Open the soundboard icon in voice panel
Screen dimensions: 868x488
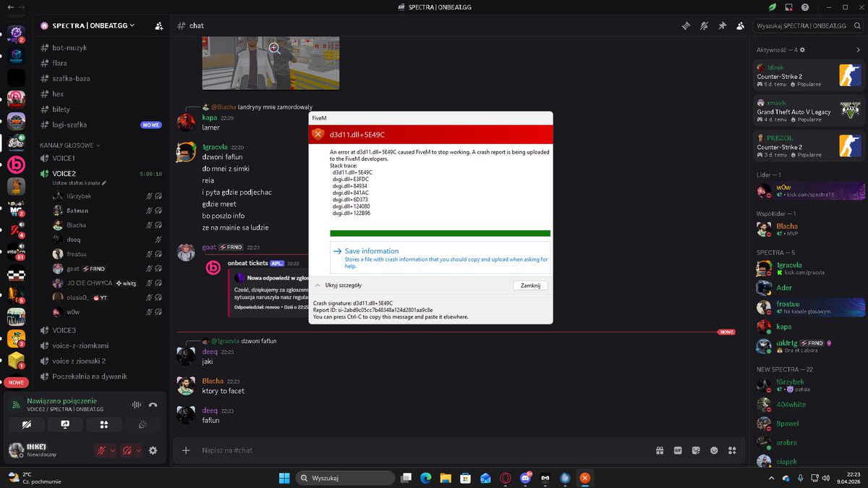(142, 425)
